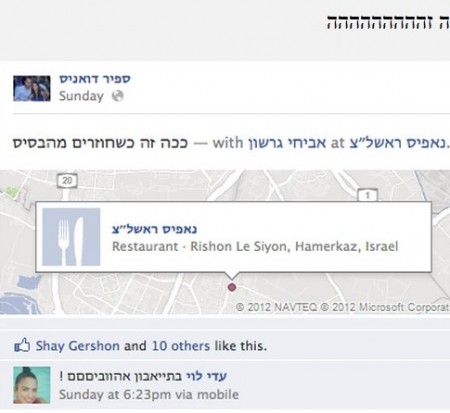Open ספיר דואניס profile name link

95,79
